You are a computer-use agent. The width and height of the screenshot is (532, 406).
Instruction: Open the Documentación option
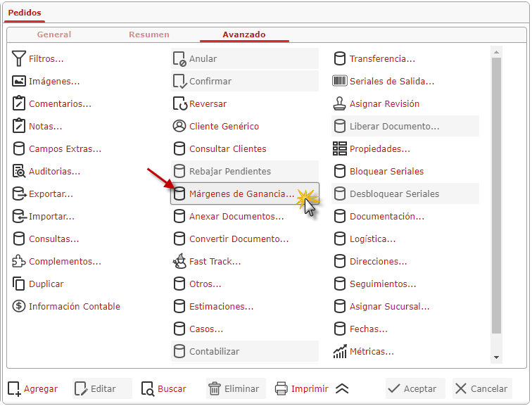(405, 216)
